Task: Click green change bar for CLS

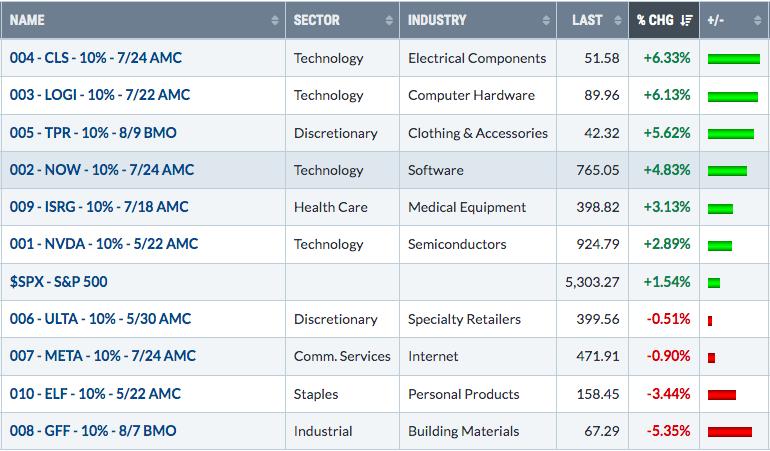Action: 734,59
